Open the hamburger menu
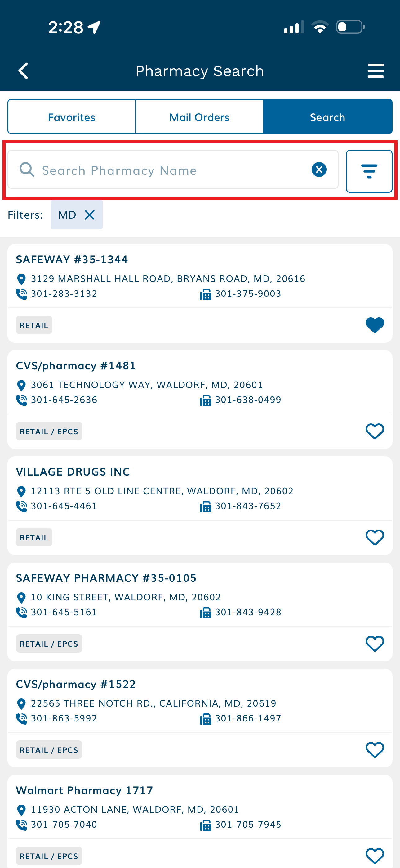Image resolution: width=400 pixels, height=868 pixels. tap(376, 71)
